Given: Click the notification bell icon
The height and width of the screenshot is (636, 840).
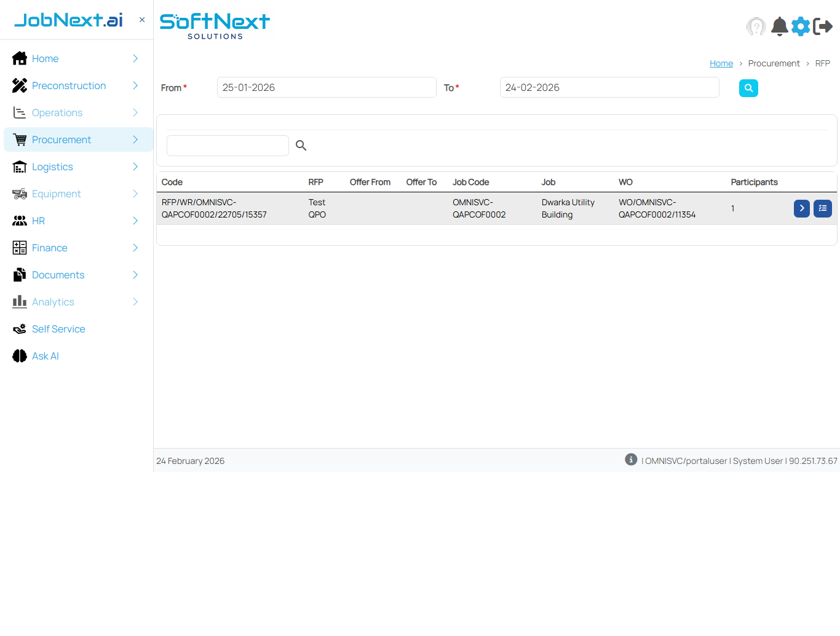Looking at the screenshot, I should 779,26.
